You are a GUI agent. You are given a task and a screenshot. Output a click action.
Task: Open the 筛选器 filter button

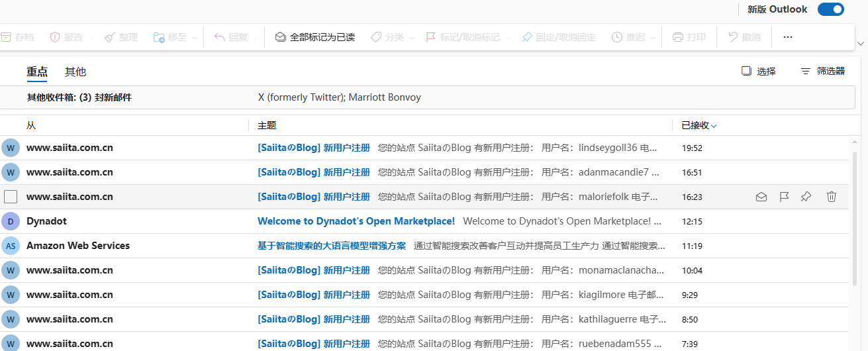[823, 71]
